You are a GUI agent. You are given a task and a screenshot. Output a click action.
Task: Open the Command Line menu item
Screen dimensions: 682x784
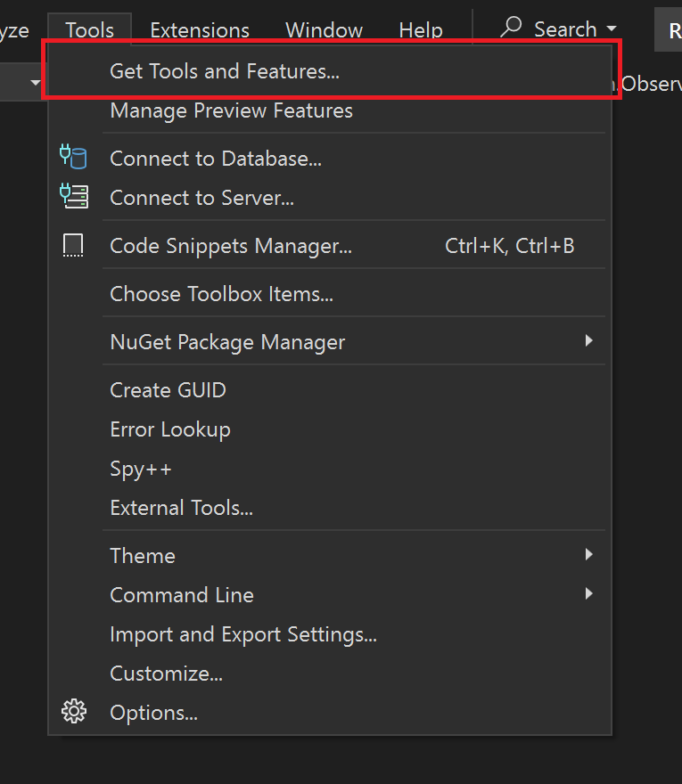tap(330, 595)
